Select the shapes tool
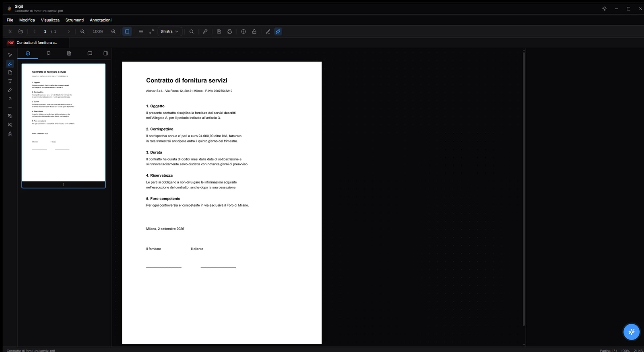Viewport: 644px width, 352px height. pyautogui.click(x=10, y=134)
